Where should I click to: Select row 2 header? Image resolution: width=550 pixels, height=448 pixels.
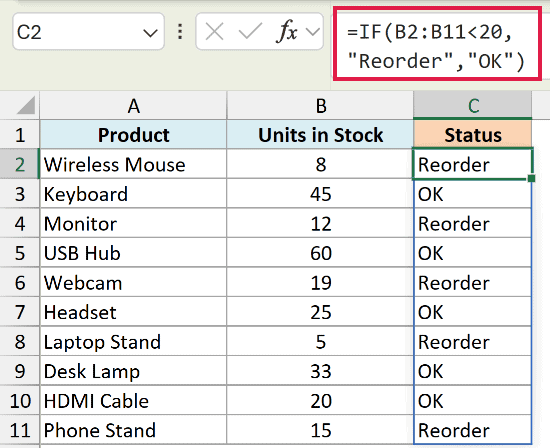click(x=20, y=165)
